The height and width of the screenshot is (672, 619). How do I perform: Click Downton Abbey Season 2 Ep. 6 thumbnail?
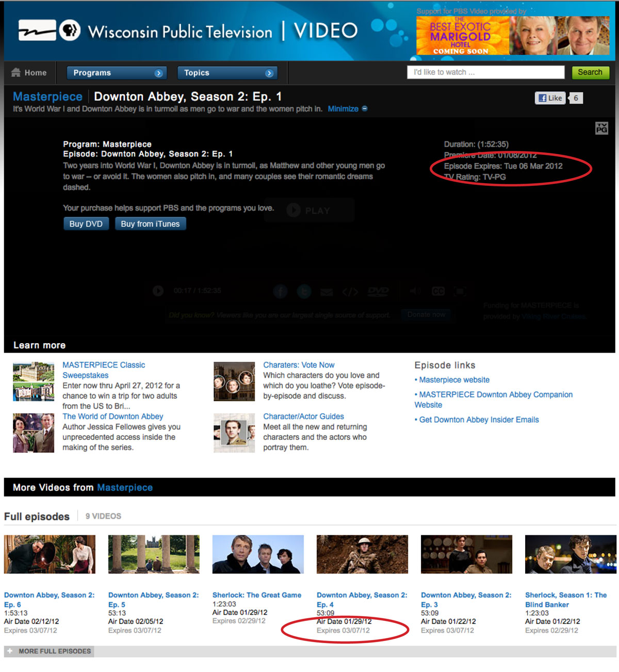pyautogui.click(x=50, y=554)
